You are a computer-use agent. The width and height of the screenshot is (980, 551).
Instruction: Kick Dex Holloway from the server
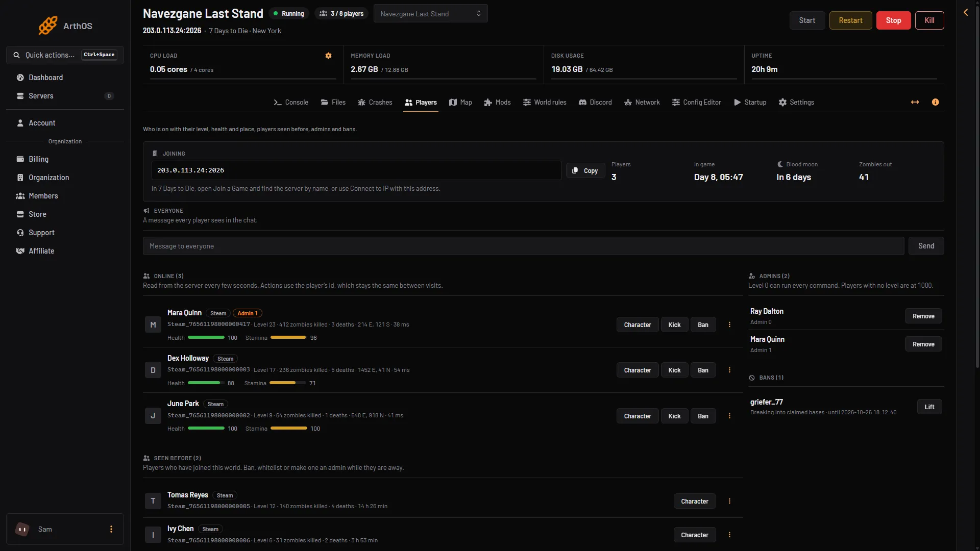(x=674, y=370)
